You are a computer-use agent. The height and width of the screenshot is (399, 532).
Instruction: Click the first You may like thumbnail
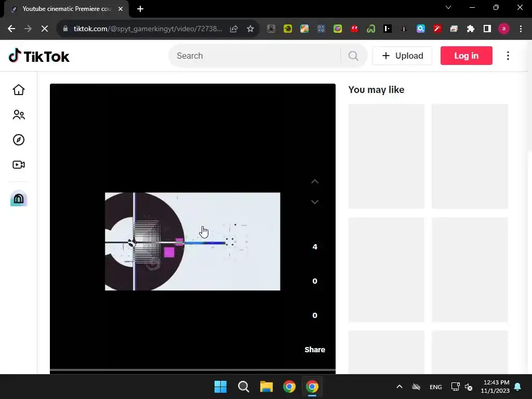pyautogui.click(x=387, y=156)
